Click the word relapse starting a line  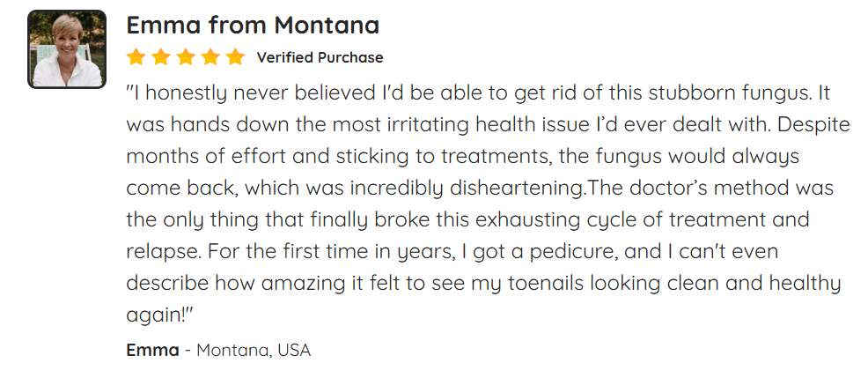click(164, 253)
